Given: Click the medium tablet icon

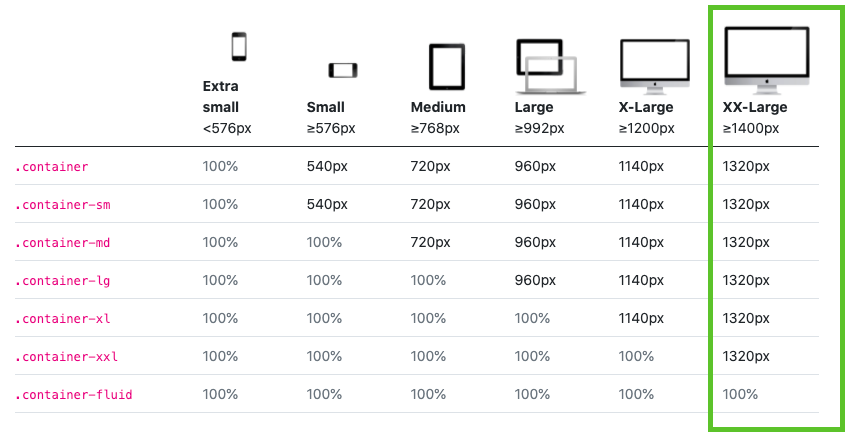Looking at the screenshot, I should click(x=446, y=67).
